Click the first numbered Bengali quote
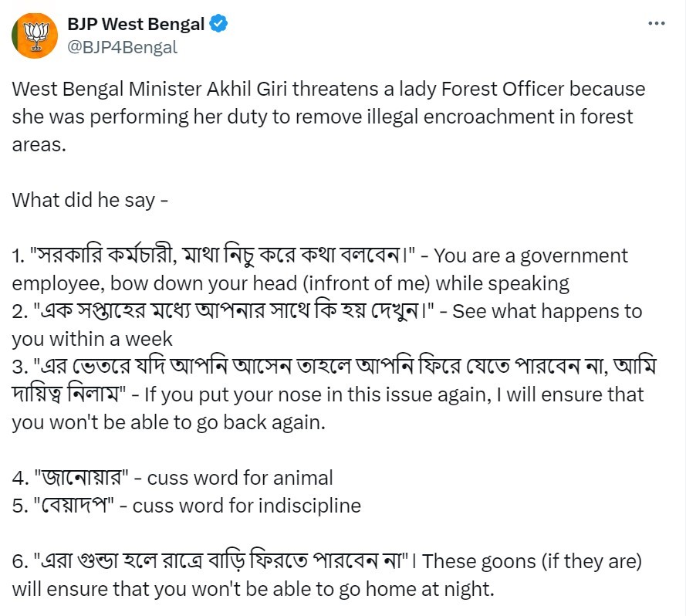Screen dimensions: 686x616 [221, 256]
